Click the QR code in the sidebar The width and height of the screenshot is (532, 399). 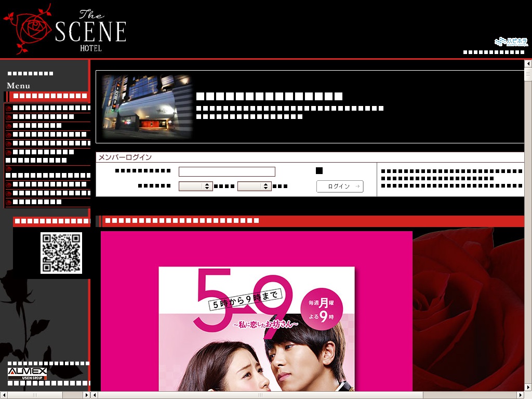(61, 253)
